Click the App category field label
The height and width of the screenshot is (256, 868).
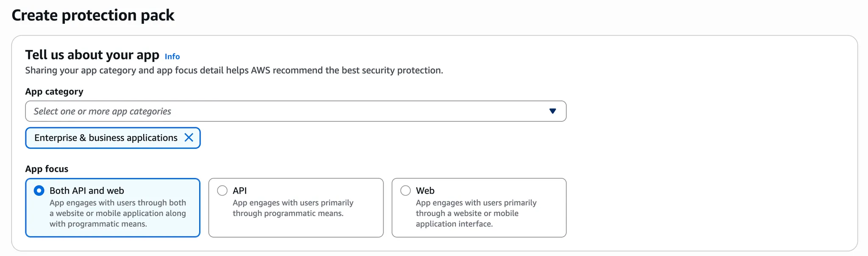54,92
